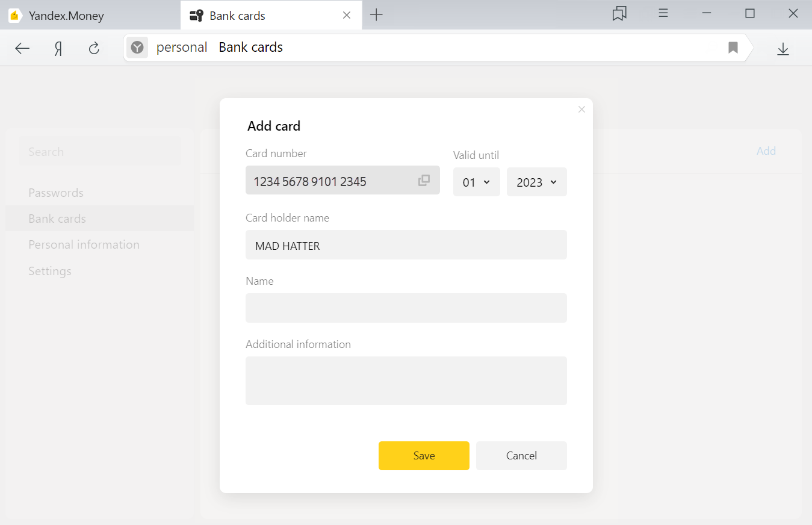Save the new card
812x525 pixels.
tap(424, 456)
